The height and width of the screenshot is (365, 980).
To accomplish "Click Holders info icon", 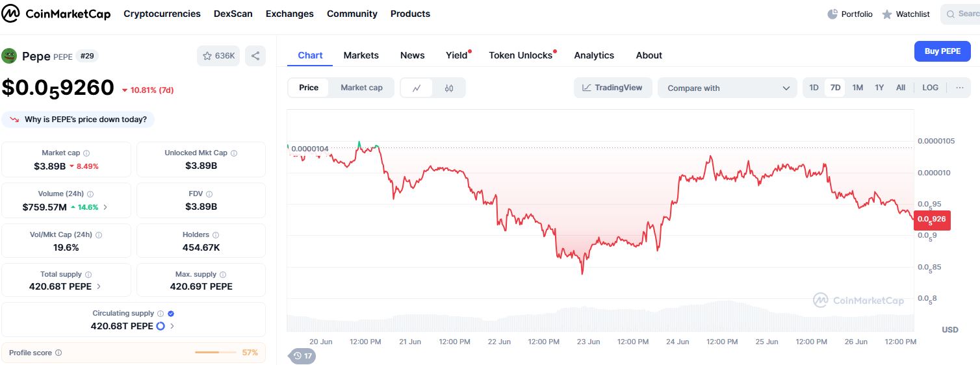I will coord(216,235).
